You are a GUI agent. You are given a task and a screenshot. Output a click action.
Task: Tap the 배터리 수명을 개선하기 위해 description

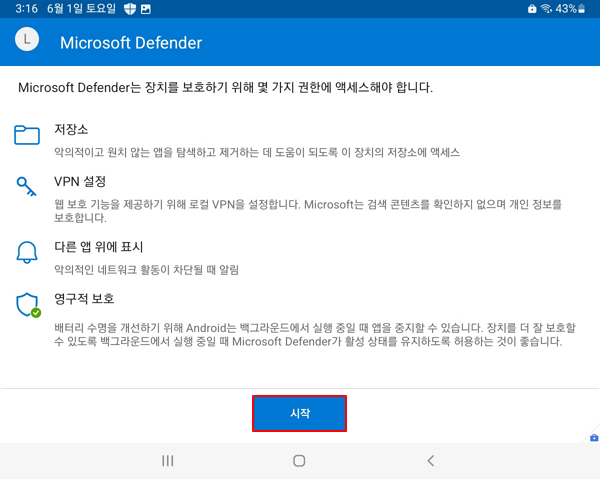pos(315,334)
